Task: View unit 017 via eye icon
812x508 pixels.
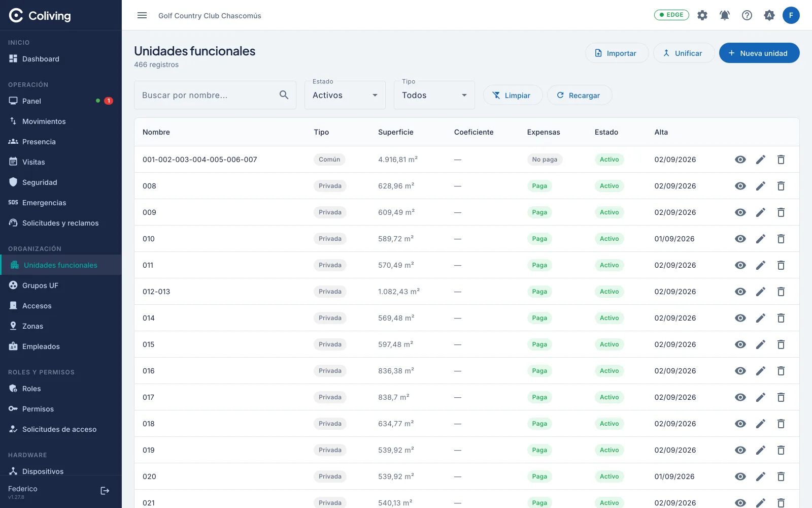Action: pyautogui.click(x=740, y=397)
